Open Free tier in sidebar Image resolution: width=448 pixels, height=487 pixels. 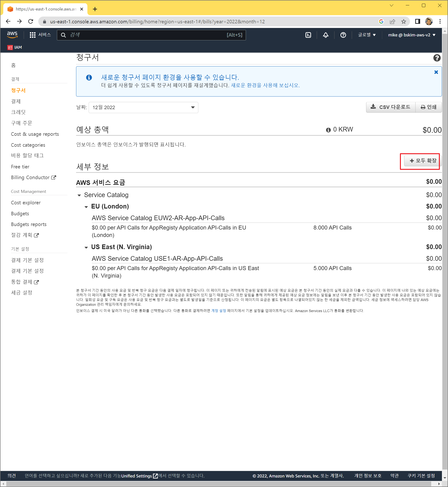click(x=20, y=167)
